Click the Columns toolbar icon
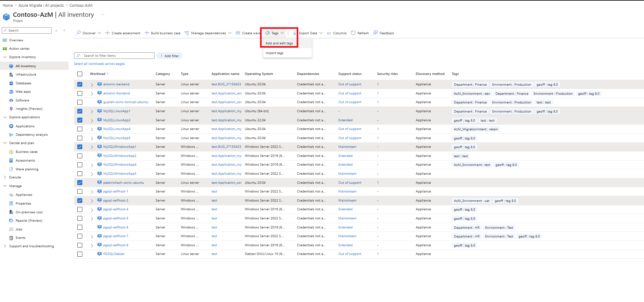The width and height of the screenshot is (644, 302). [329, 33]
